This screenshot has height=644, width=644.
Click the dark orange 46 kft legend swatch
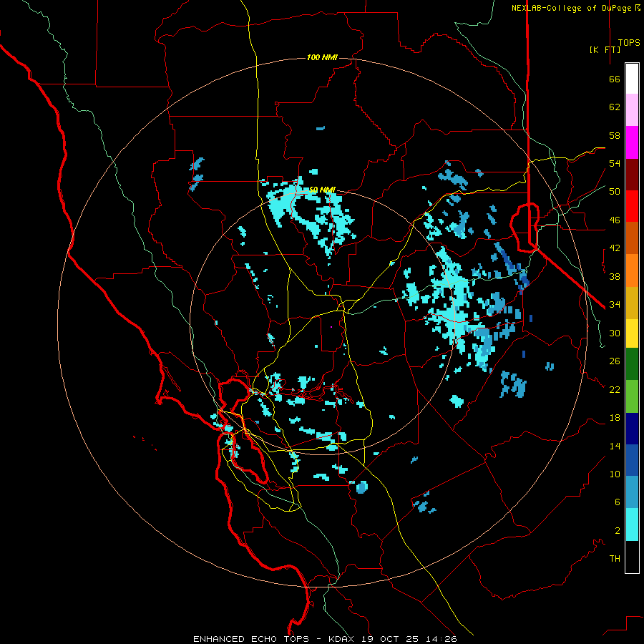coord(632,238)
